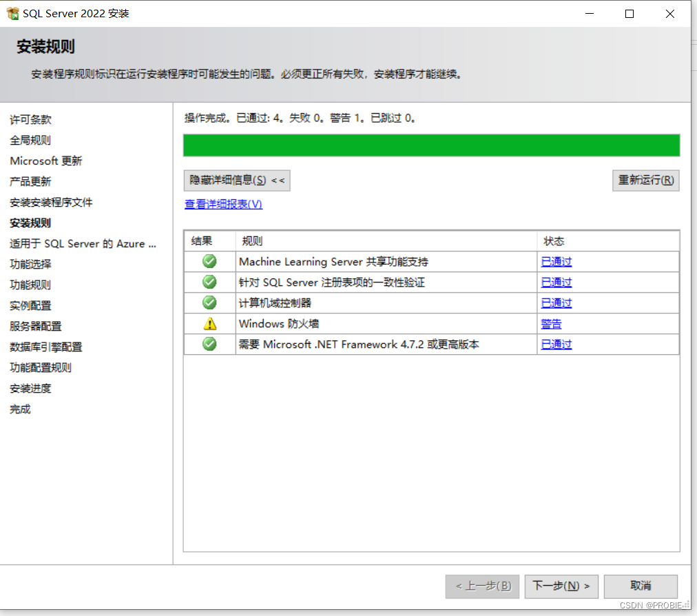Click the summary text 操作完成。已通过: 4
The width and height of the screenshot is (697, 616).
(233, 118)
